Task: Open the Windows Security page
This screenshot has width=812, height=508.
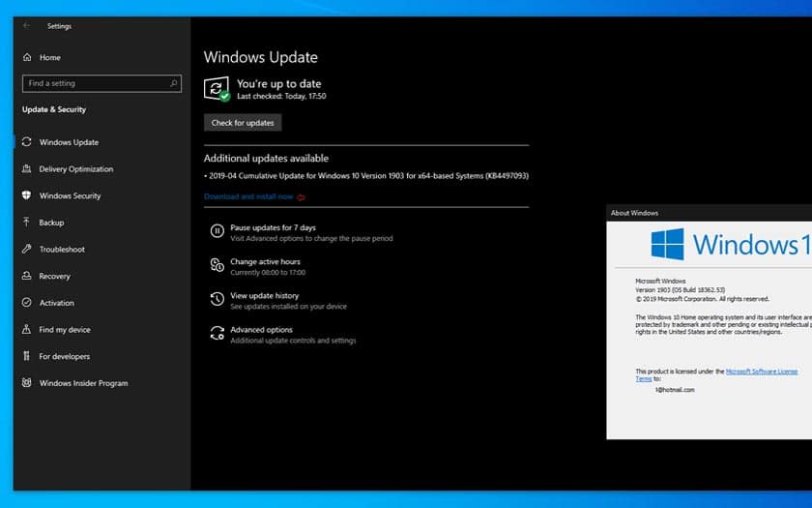Action: pos(70,195)
